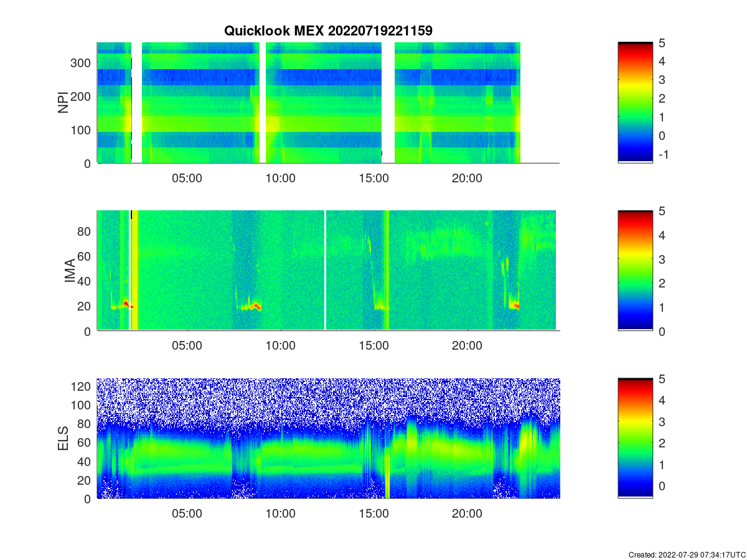The width and height of the screenshot is (747, 560).
Task: Select the IMA y-axis label
Action: pyautogui.click(x=70, y=271)
